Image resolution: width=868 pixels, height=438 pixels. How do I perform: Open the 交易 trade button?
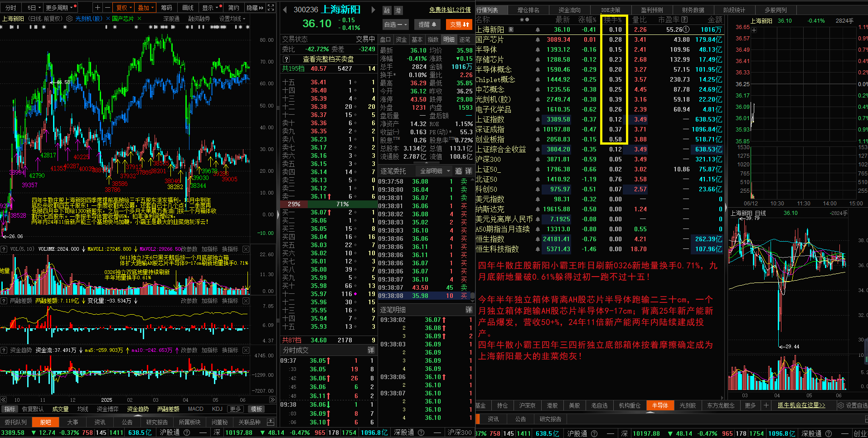[459, 24]
